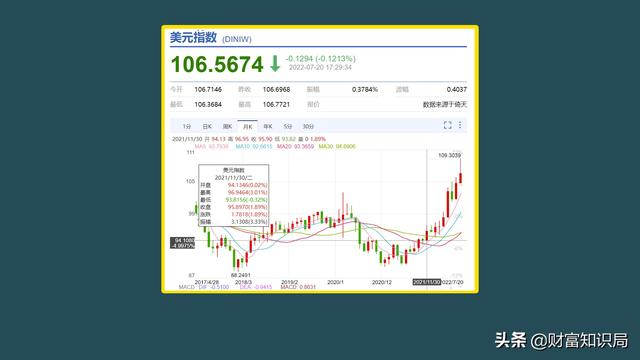This screenshot has width=640, height=360.
Task: Click the MA5 moving average legend
Action: click(212, 146)
